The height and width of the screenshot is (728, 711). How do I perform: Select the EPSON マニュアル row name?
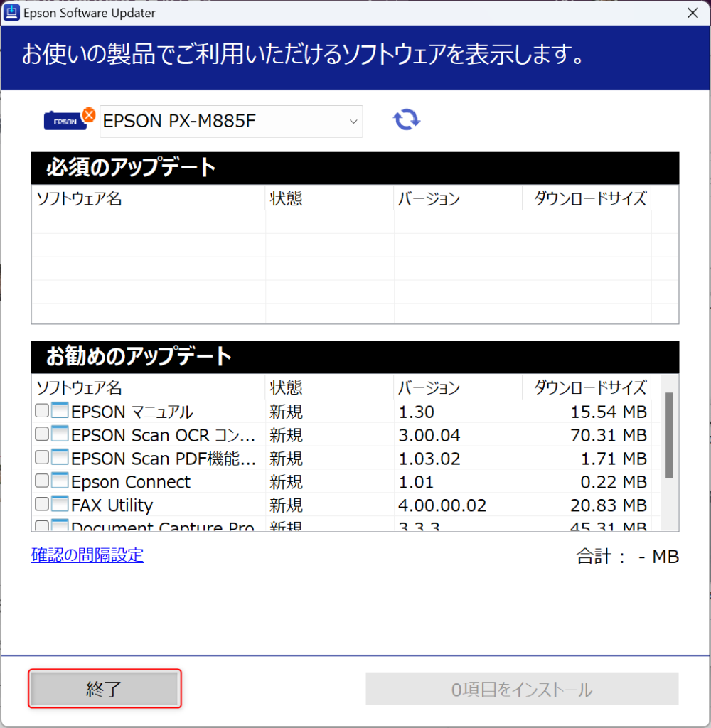[x=132, y=412]
